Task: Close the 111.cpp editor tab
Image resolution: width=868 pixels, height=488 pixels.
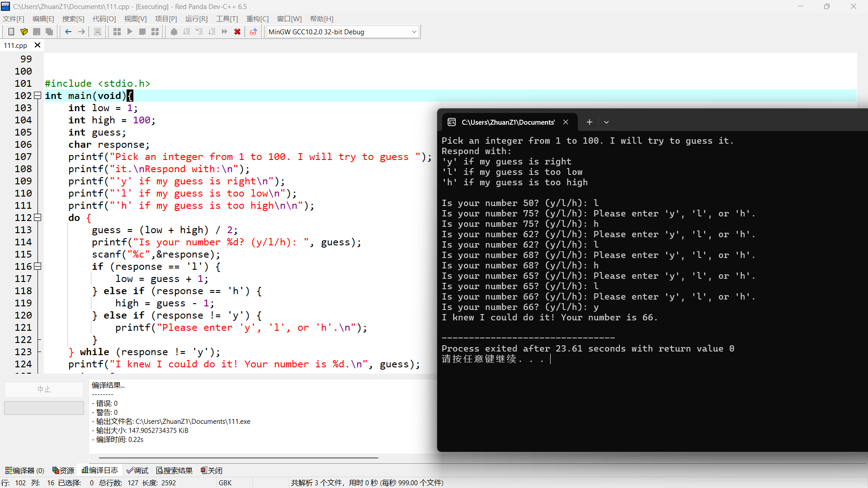Action: click(38, 45)
